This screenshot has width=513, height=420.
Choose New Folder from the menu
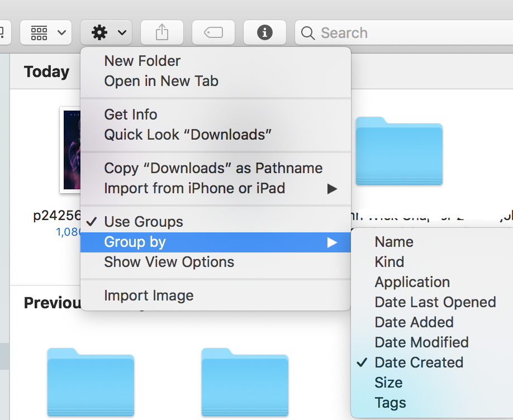(x=216, y=61)
